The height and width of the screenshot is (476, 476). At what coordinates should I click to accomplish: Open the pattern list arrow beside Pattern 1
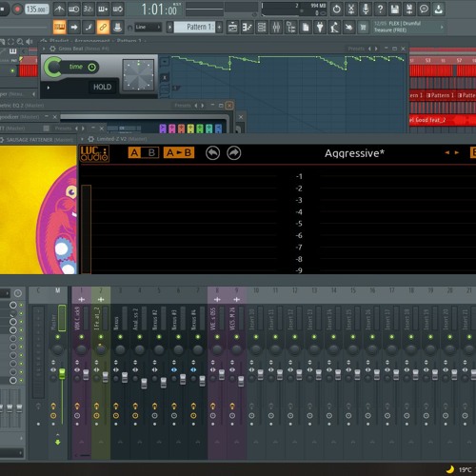click(169, 28)
